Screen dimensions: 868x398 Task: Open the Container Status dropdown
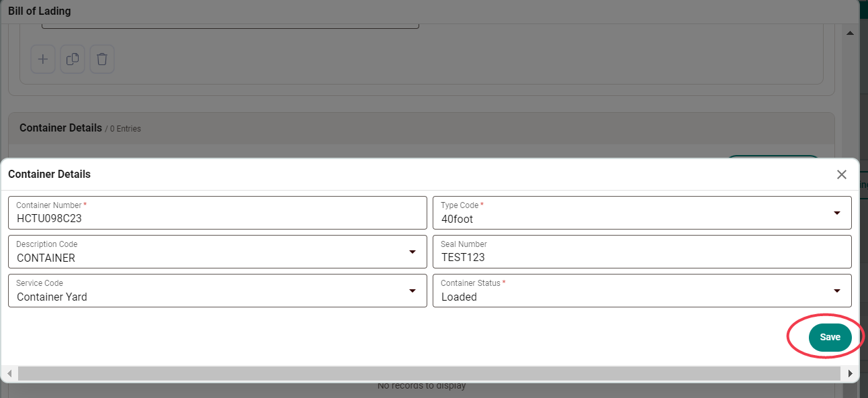pyautogui.click(x=837, y=290)
